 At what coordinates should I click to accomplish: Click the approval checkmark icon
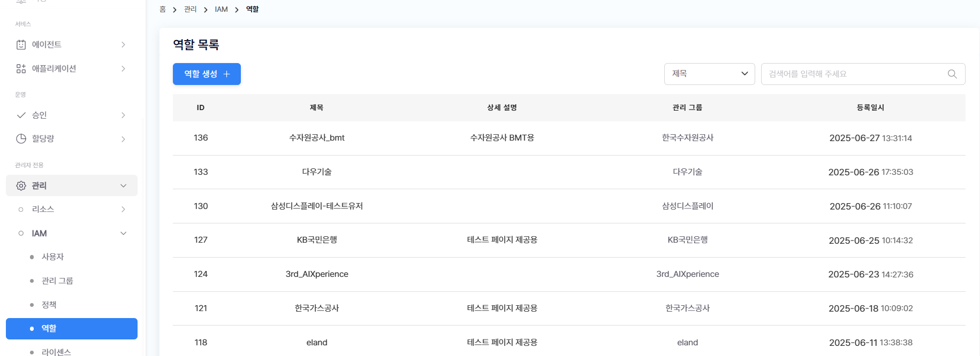click(x=21, y=115)
